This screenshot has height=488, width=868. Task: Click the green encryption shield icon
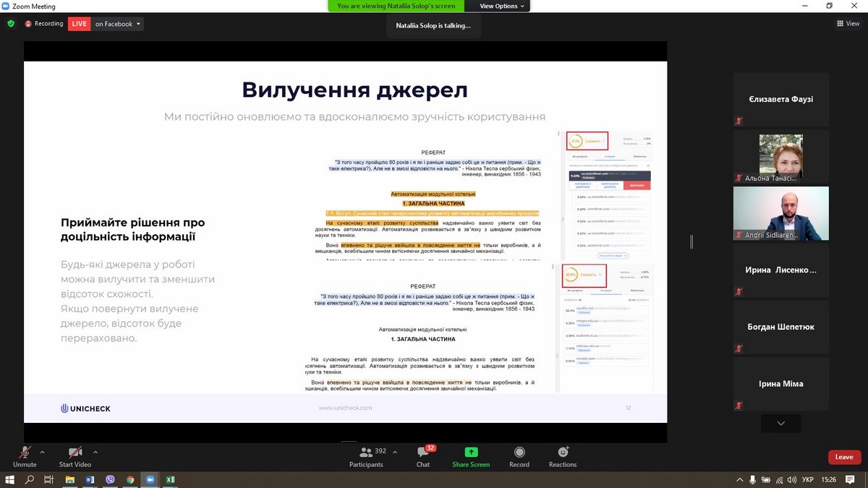[11, 24]
